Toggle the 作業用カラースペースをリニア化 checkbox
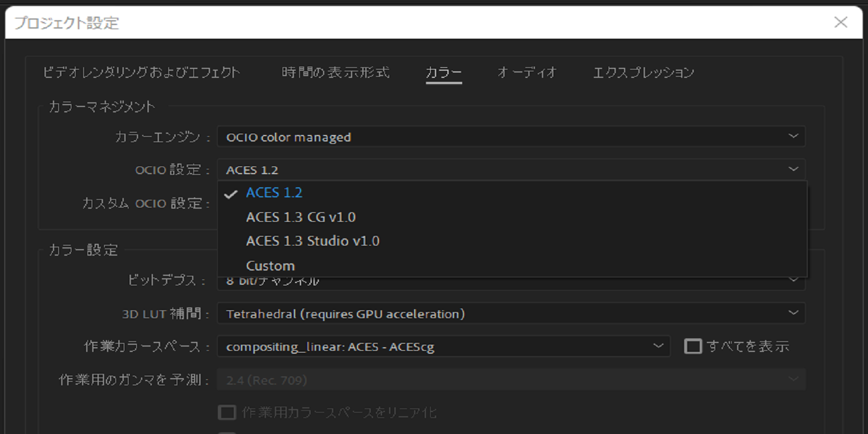Viewport: 868px width, 434px height. (x=227, y=412)
